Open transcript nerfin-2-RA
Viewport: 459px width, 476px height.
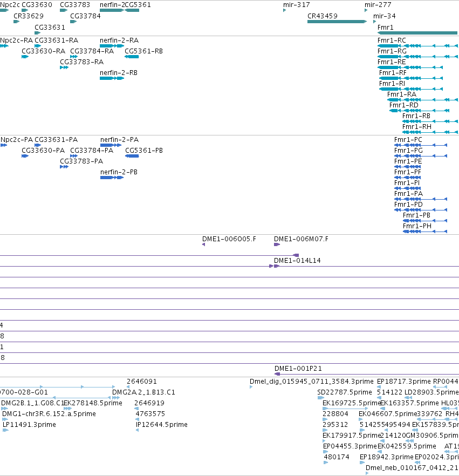[x=119, y=40]
